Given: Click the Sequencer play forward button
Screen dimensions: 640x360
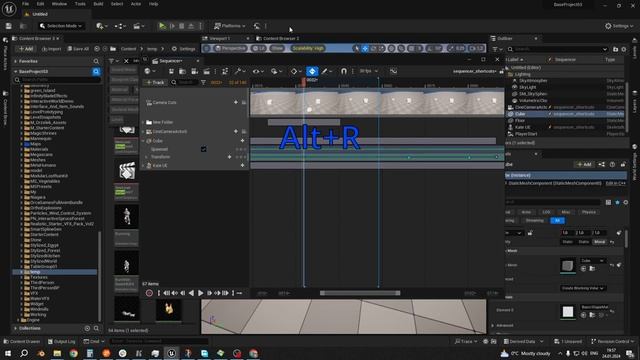Looking at the screenshot, I should 200,293.
